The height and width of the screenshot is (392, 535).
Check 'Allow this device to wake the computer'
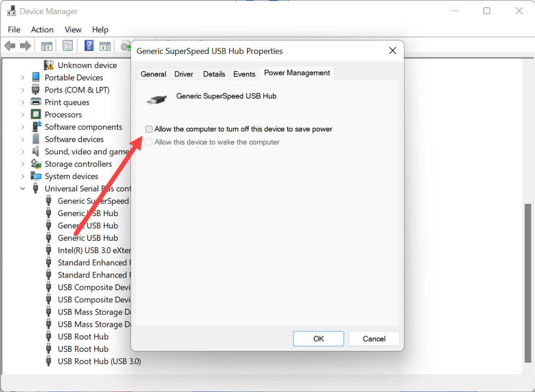pos(149,142)
